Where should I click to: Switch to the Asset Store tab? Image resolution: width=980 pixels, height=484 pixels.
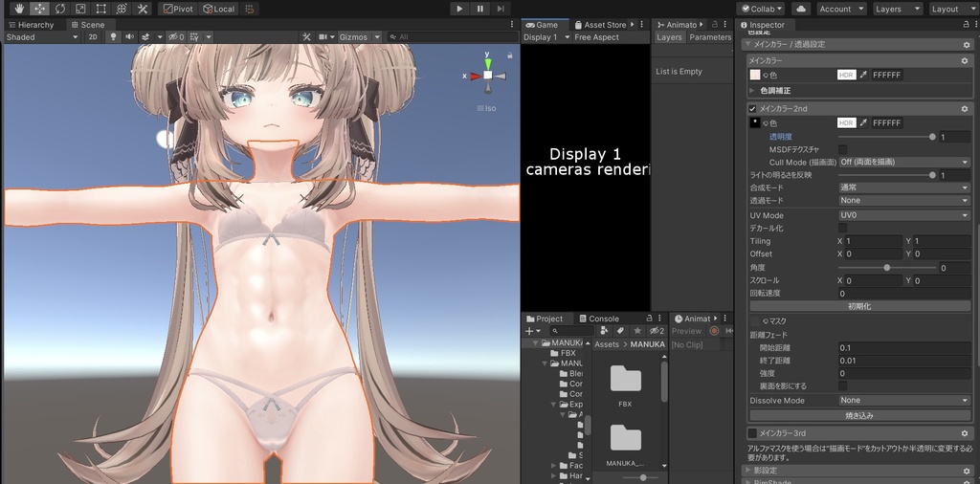pyautogui.click(x=600, y=25)
